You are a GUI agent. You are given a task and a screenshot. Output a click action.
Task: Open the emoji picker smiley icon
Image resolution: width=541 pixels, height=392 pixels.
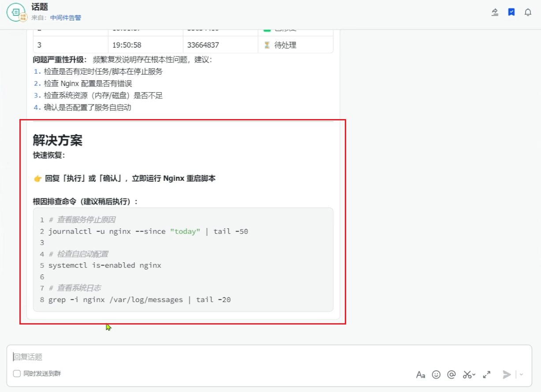click(436, 374)
